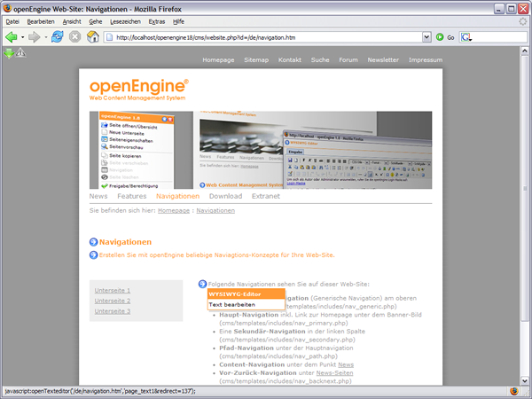Image resolution: width=532 pixels, height=399 pixels.
Task: Click edit icon beside 'Erstellen Sie mit openEngine'
Action: (94, 255)
